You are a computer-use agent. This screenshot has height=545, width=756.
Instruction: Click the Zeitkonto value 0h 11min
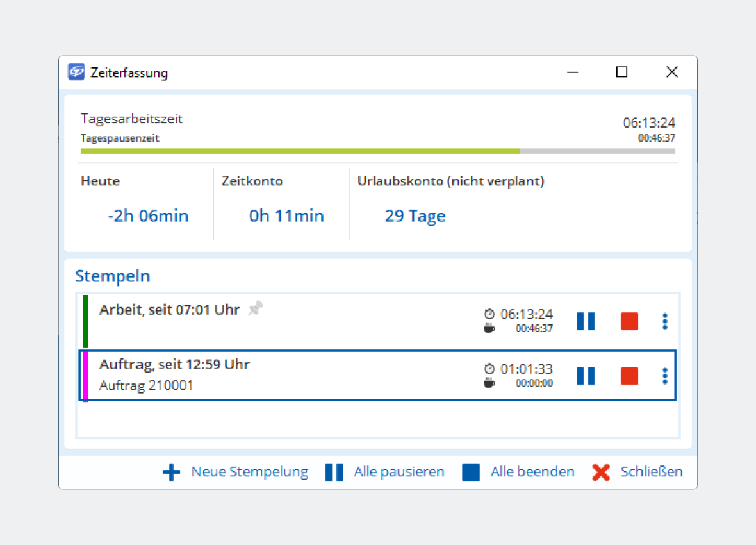(286, 216)
